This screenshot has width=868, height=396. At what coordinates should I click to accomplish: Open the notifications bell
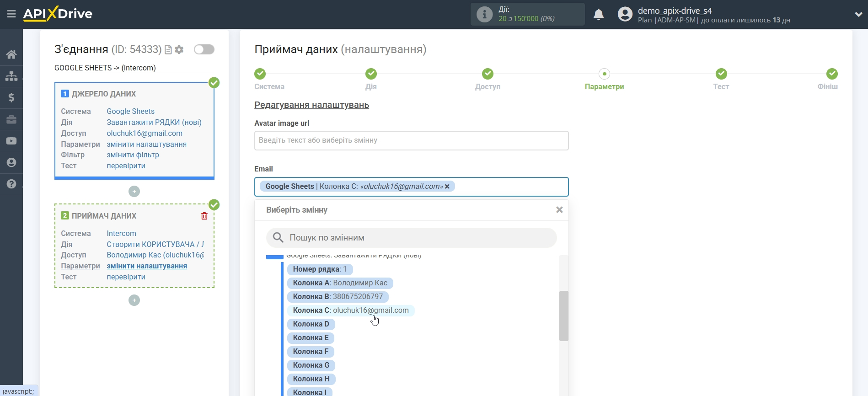pyautogui.click(x=599, y=15)
